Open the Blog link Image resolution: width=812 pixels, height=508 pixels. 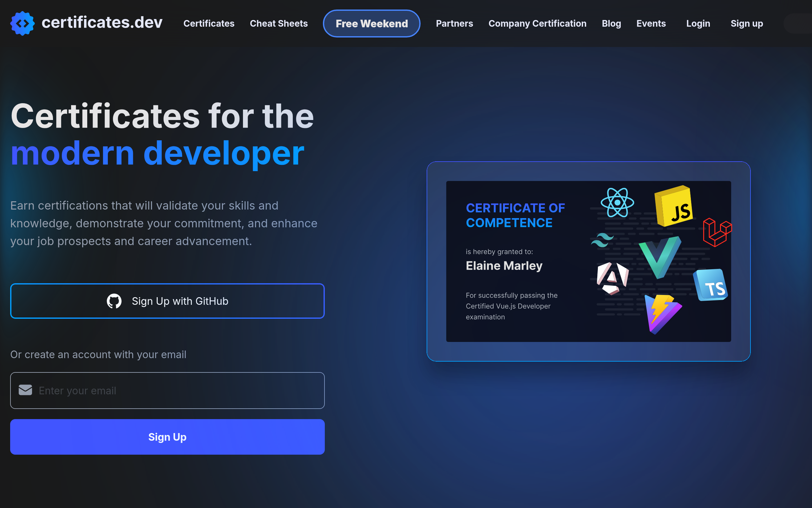pyautogui.click(x=611, y=23)
